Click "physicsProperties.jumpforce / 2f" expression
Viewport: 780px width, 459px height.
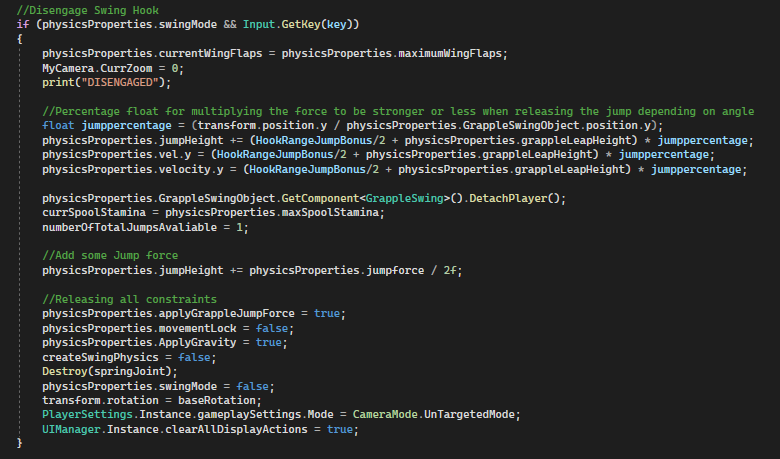pos(352,270)
